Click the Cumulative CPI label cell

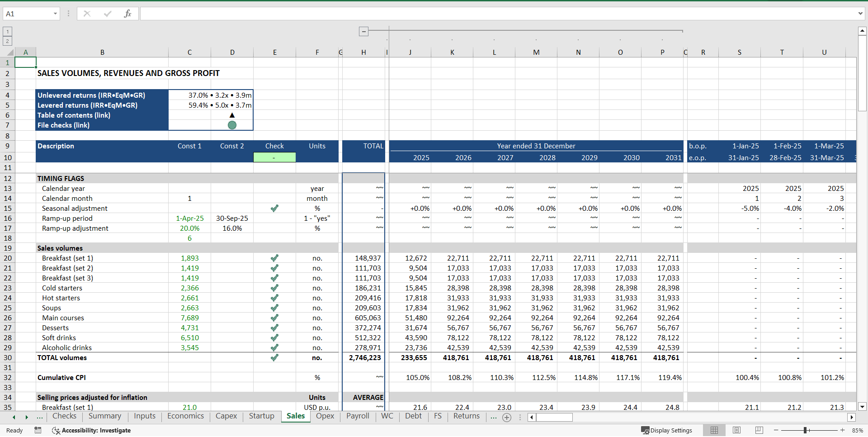point(102,378)
